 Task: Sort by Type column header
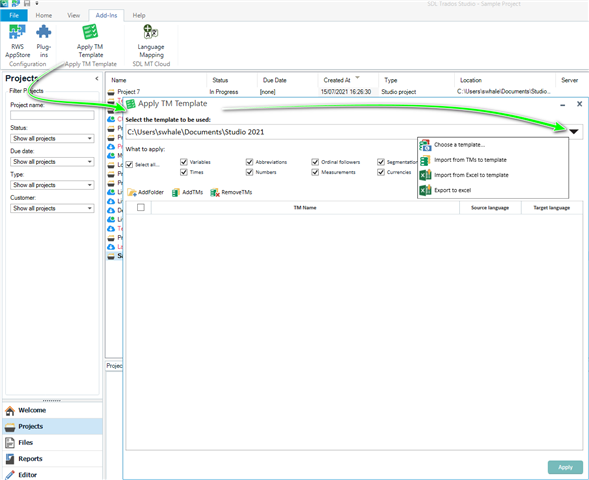417,80
